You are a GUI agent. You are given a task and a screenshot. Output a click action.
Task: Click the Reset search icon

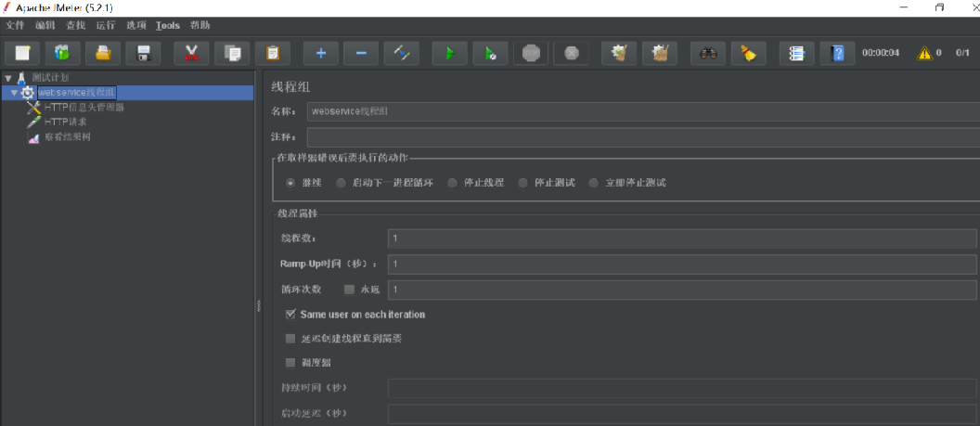point(748,53)
